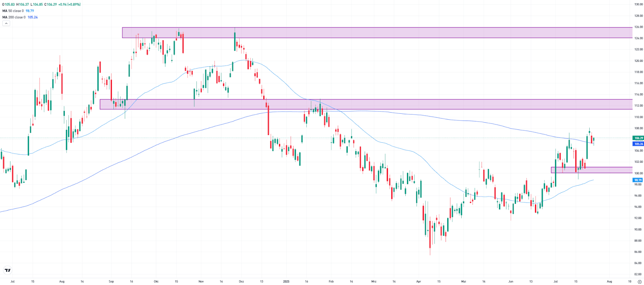
Task: Click the Nov label on the time axis
Action: [x=201, y=281]
